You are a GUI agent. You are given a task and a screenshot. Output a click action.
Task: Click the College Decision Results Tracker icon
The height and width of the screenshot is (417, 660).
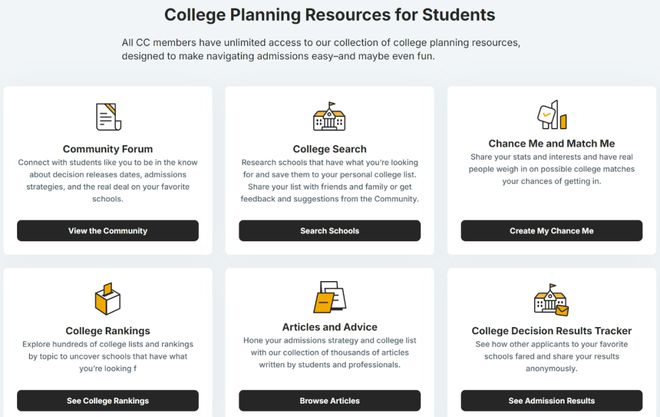(551, 299)
